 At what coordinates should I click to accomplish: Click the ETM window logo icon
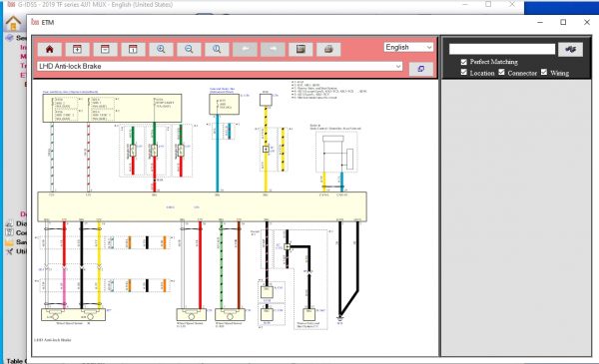click(35, 22)
